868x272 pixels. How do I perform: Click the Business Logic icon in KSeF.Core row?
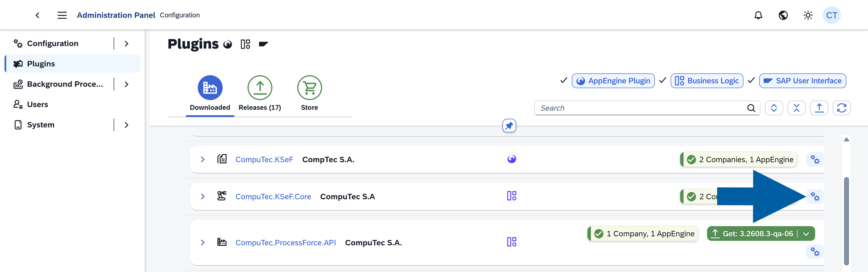pos(512,196)
